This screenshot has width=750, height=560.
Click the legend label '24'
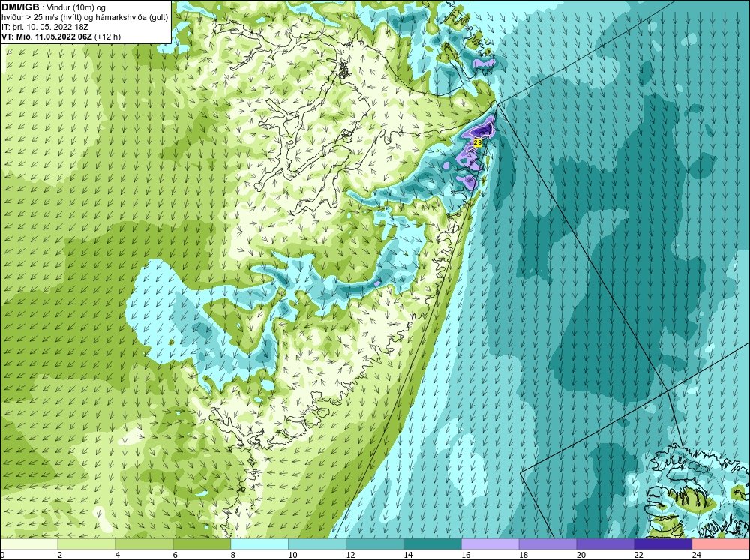pyautogui.click(x=696, y=555)
